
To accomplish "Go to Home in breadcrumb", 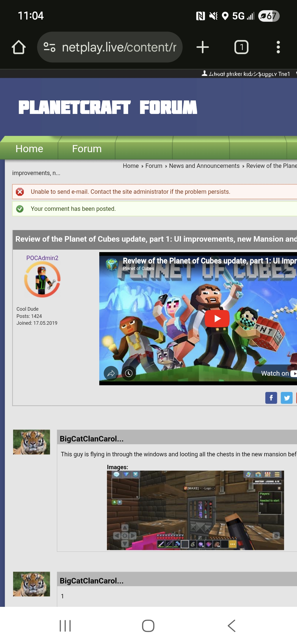I will (x=131, y=166).
